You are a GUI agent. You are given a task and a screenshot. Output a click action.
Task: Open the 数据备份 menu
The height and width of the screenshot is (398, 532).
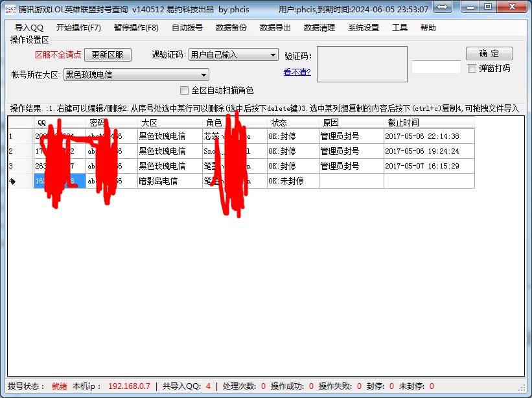click(x=231, y=28)
